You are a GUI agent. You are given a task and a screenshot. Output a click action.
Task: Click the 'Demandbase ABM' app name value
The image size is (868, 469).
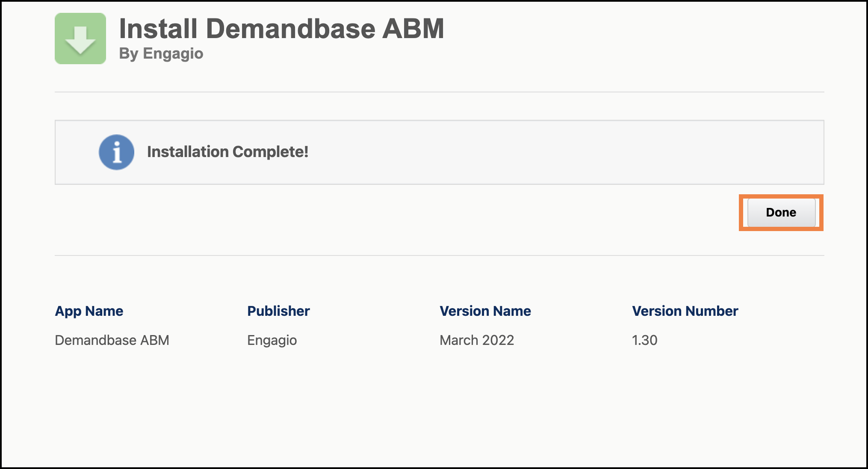click(x=112, y=340)
